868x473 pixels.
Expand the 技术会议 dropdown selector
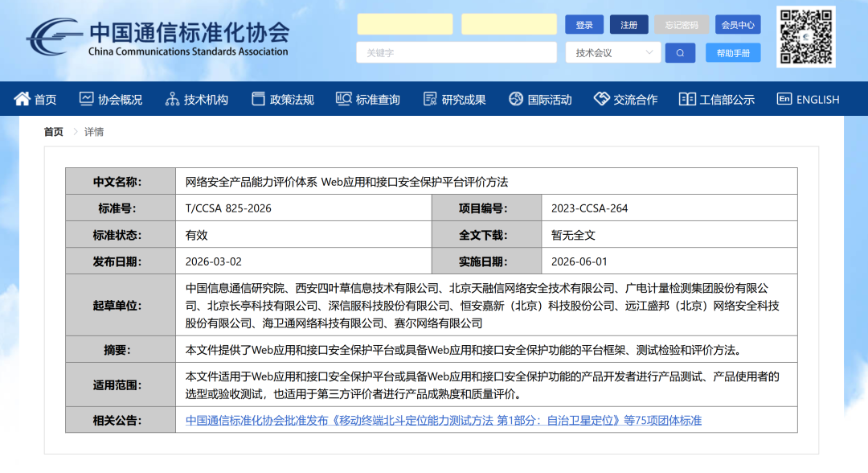point(612,52)
